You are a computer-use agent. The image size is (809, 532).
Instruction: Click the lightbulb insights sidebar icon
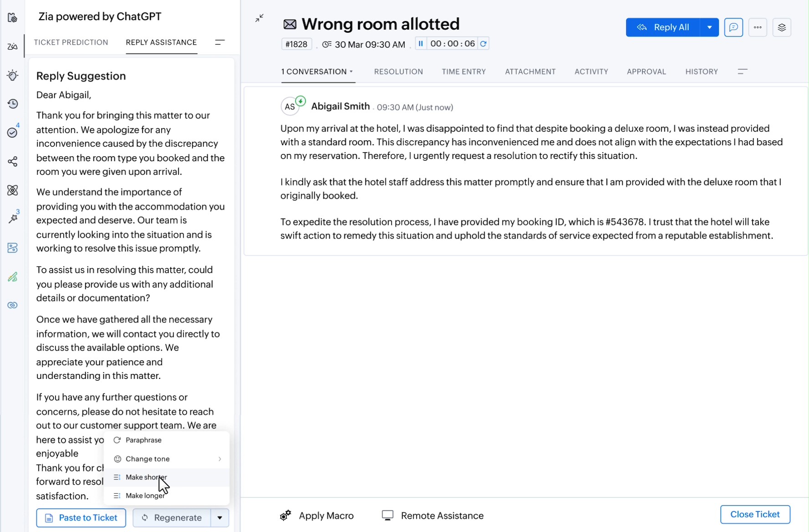(x=12, y=75)
